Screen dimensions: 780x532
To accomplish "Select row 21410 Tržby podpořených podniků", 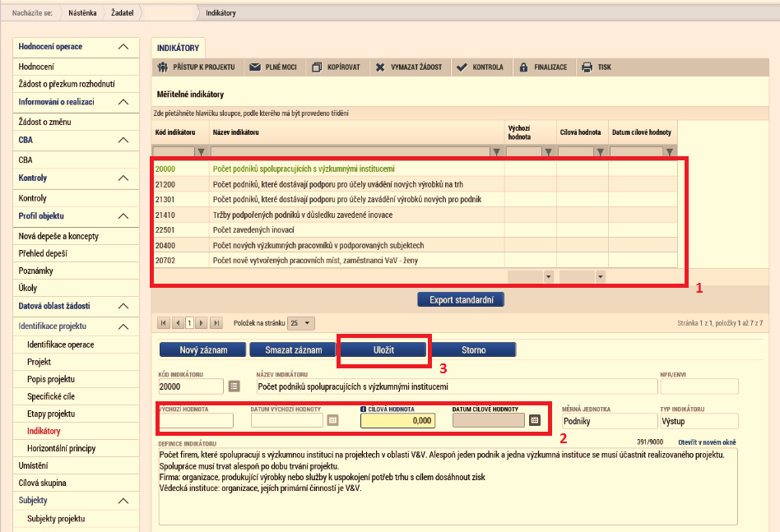I will coord(415,215).
